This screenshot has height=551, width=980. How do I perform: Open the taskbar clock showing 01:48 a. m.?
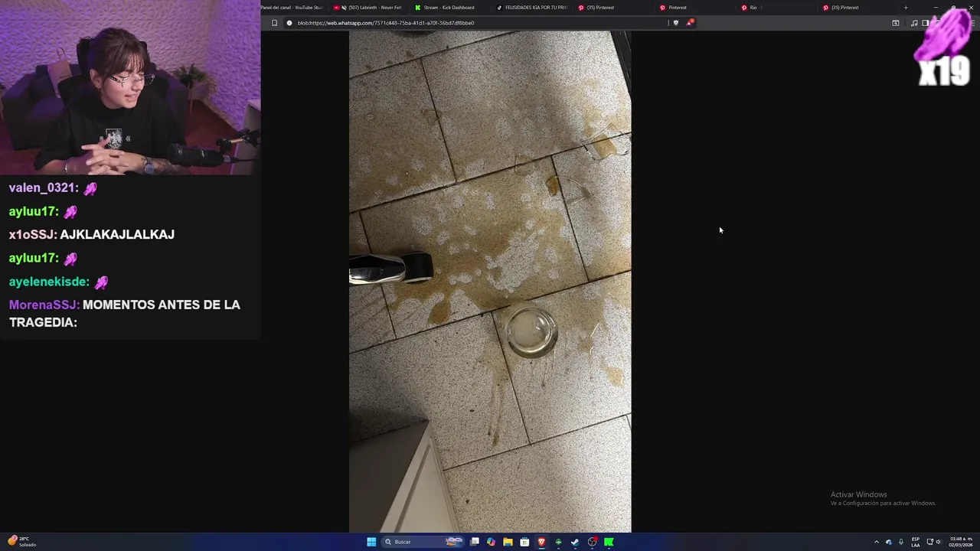pos(961,542)
